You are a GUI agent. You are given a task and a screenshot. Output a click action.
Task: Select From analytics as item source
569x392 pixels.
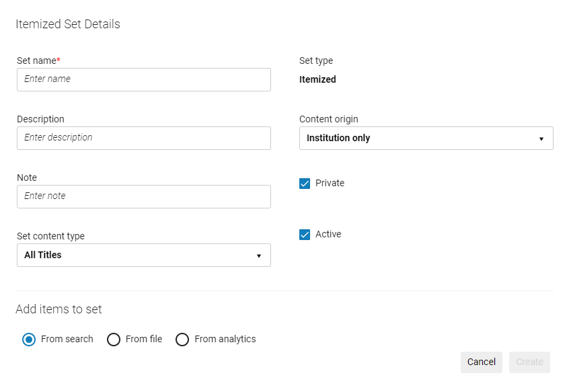coord(182,340)
